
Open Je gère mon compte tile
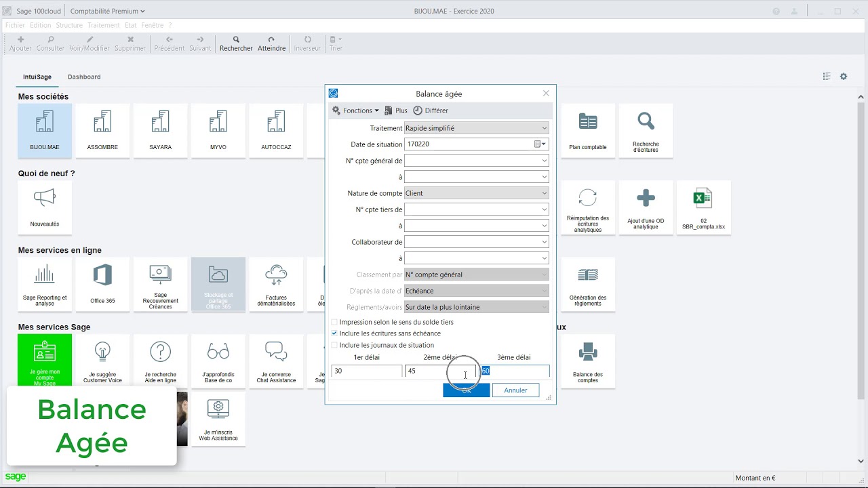pyautogui.click(x=45, y=361)
